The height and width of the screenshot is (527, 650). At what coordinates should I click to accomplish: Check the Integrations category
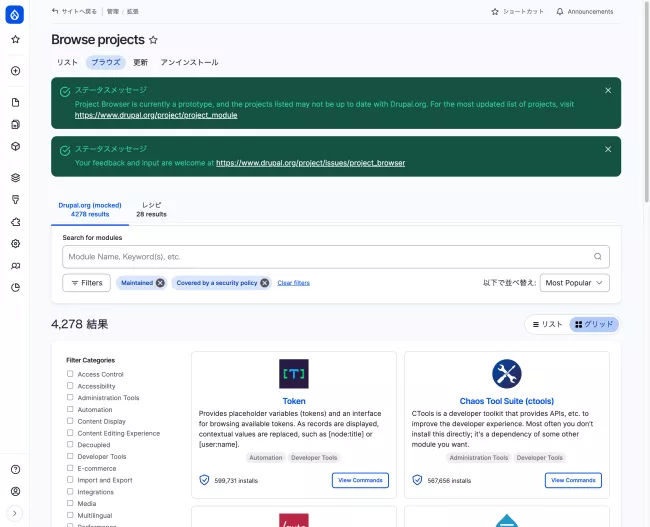[x=70, y=492]
